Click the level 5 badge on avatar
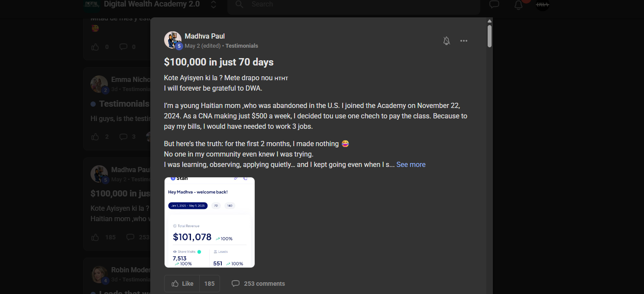 click(x=179, y=46)
